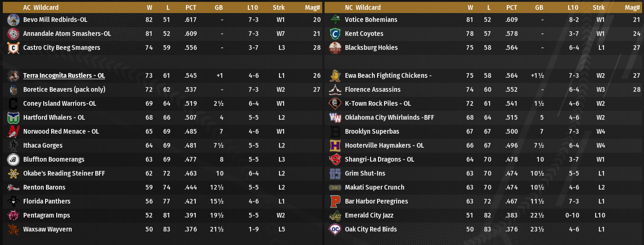The width and height of the screenshot is (644, 245).
Task: Click the Bevo Mill Redbirds team logo
Action: pos(13,20)
